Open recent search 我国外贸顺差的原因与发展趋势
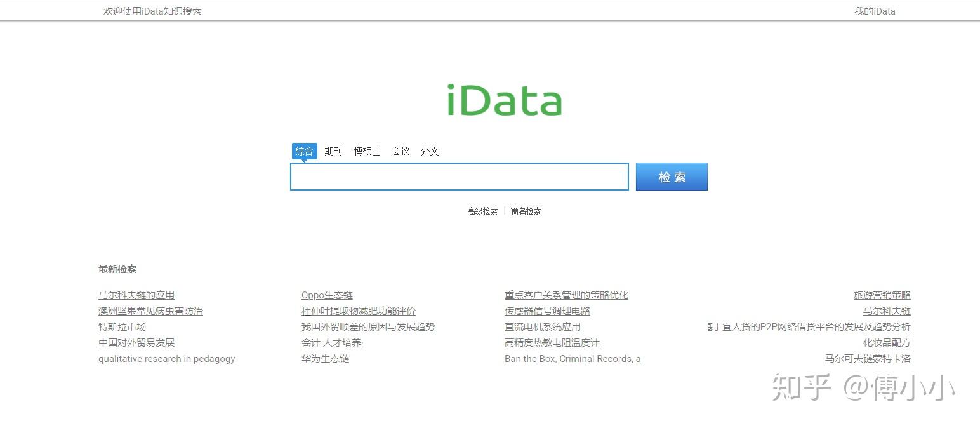 pos(368,327)
